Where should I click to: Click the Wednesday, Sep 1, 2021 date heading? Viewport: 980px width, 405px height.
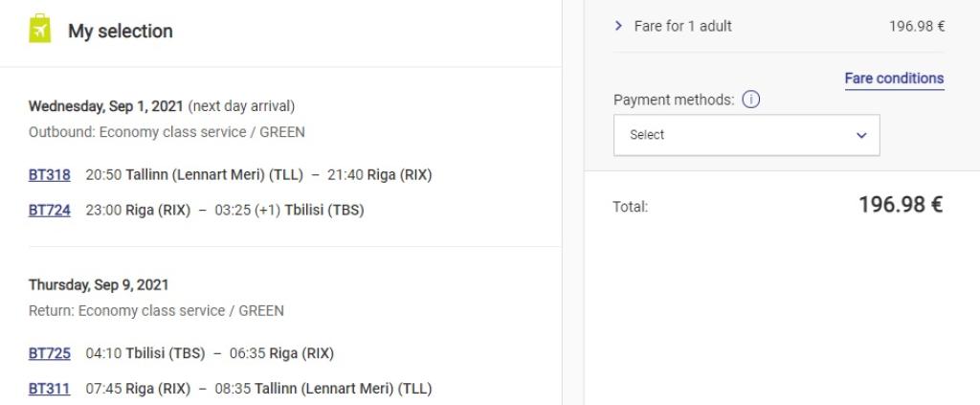coord(106,105)
